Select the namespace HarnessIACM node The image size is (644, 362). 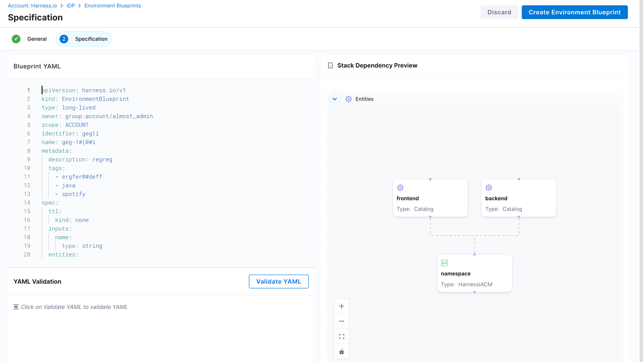[474, 274]
